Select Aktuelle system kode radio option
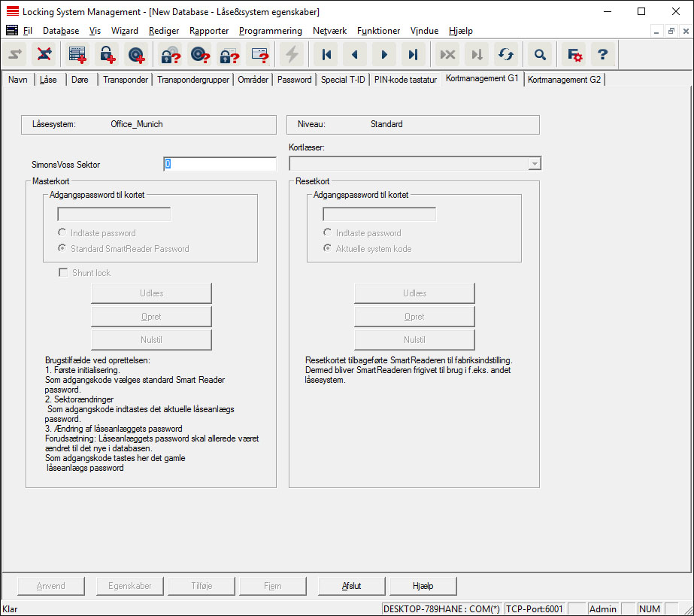The height and width of the screenshot is (616, 694). (x=328, y=249)
